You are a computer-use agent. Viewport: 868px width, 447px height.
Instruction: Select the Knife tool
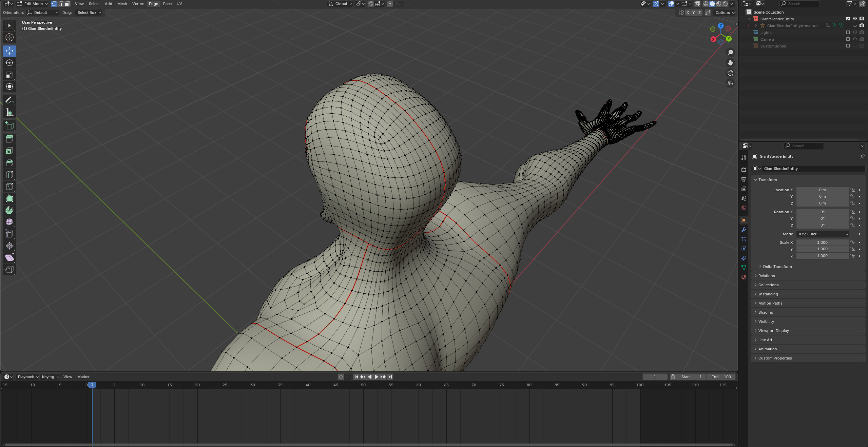pyautogui.click(x=9, y=187)
